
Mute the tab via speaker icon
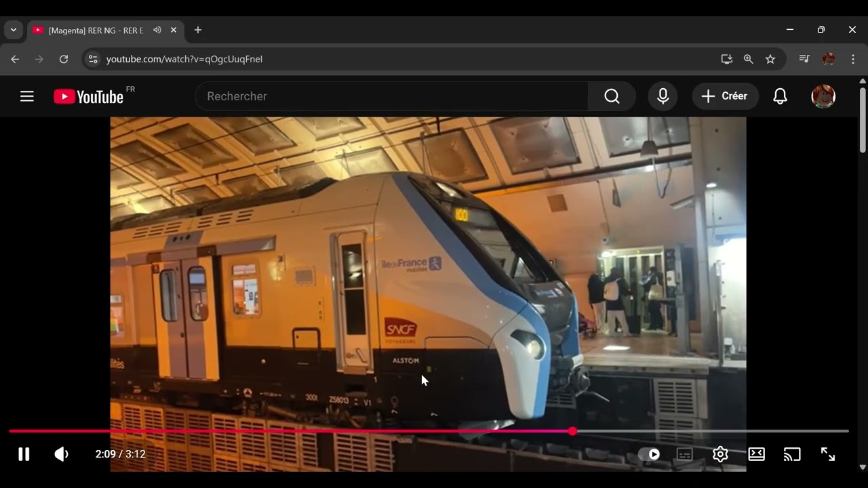(x=157, y=30)
